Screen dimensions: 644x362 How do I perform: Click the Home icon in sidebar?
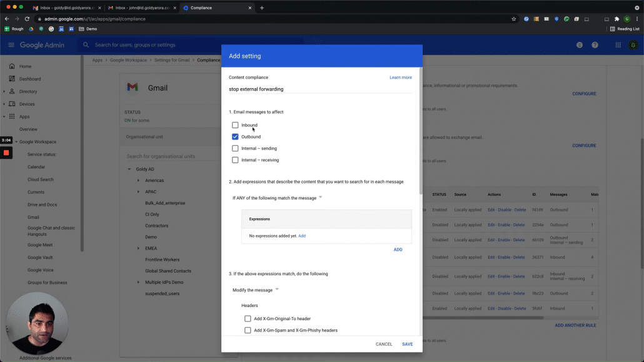pos(12,66)
